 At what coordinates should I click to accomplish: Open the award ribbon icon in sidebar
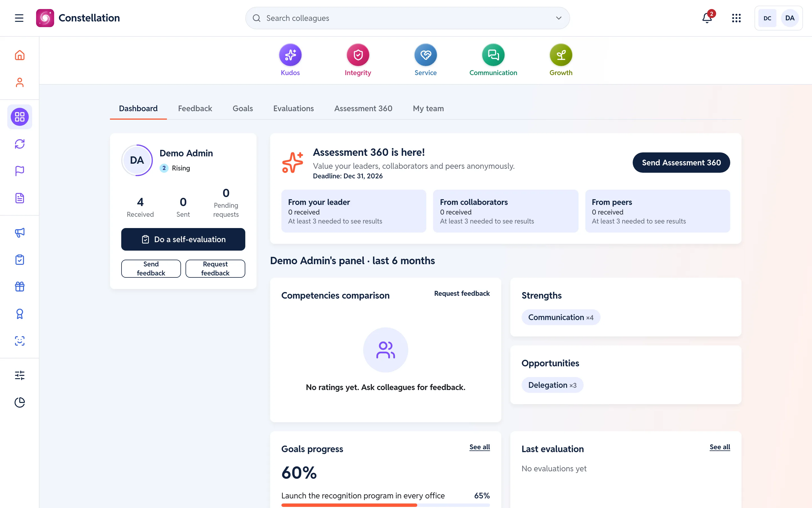pos(20,314)
